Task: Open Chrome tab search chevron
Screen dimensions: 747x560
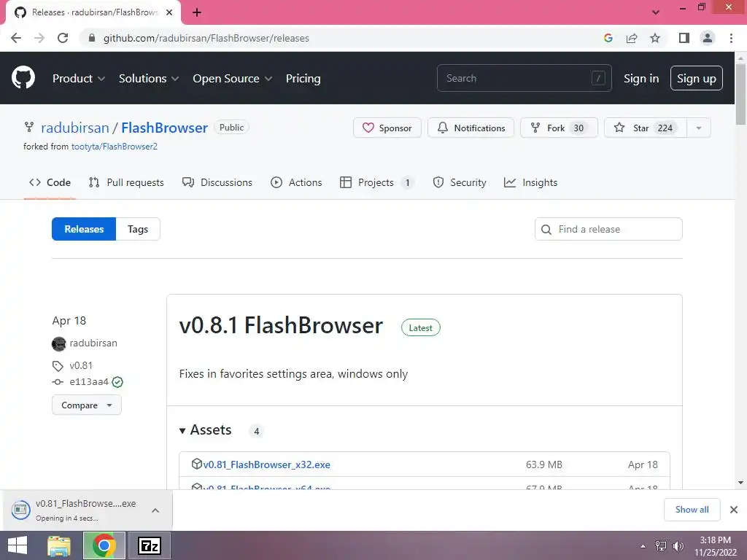Action: point(656,12)
